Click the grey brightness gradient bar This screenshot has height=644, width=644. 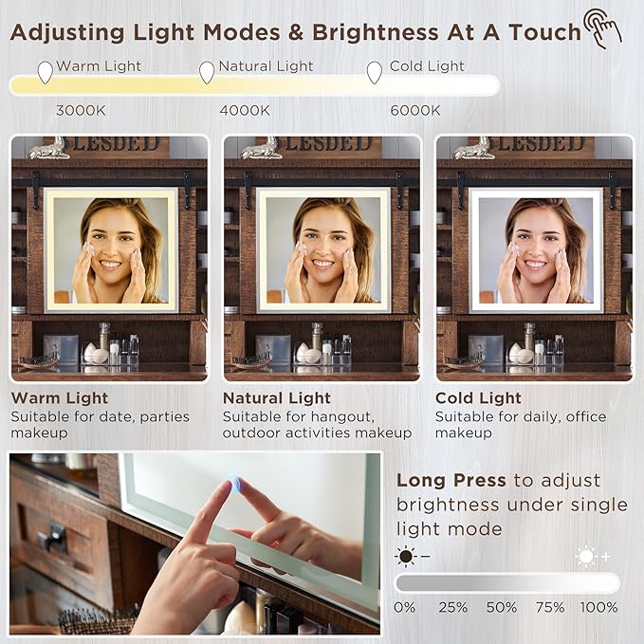click(x=506, y=582)
